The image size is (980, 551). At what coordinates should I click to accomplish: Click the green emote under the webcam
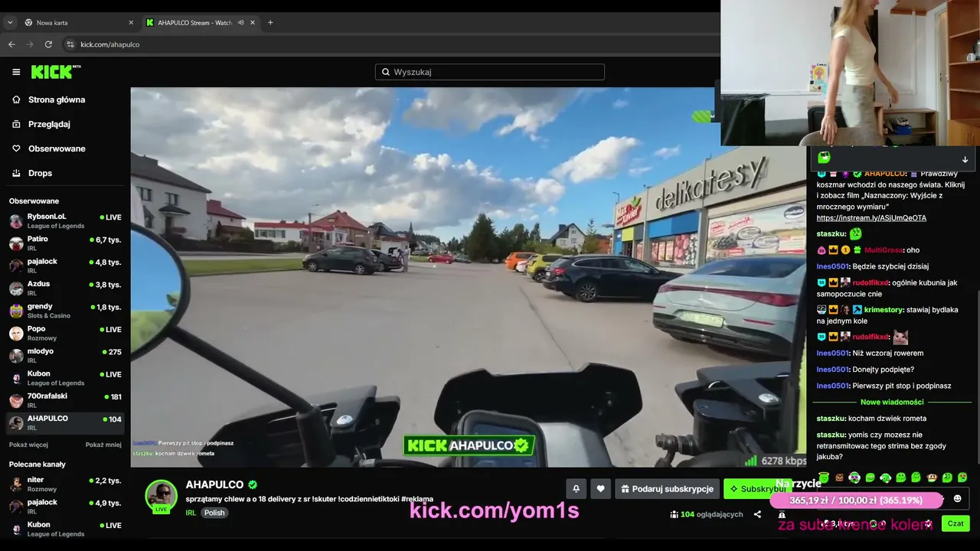pyautogui.click(x=824, y=158)
